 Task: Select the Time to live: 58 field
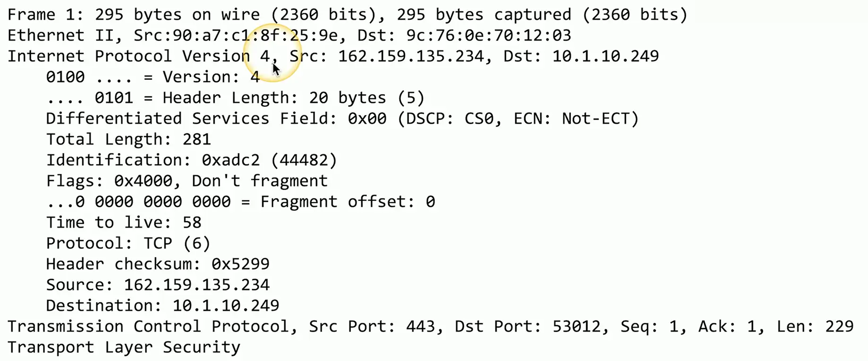[x=123, y=223]
